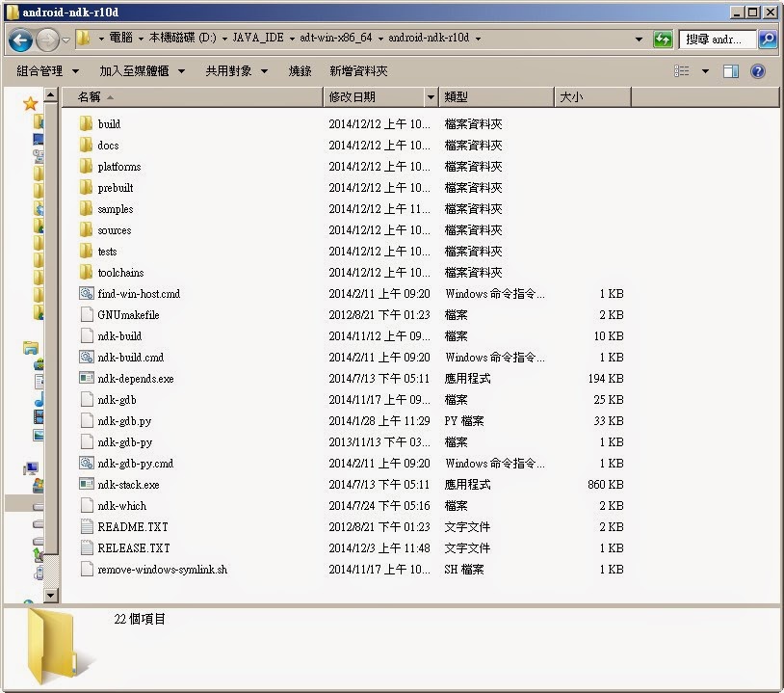The height and width of the screenshot is (693, 784).
Task: Open Help via blue question mark icon
Action: coord(757,71)
